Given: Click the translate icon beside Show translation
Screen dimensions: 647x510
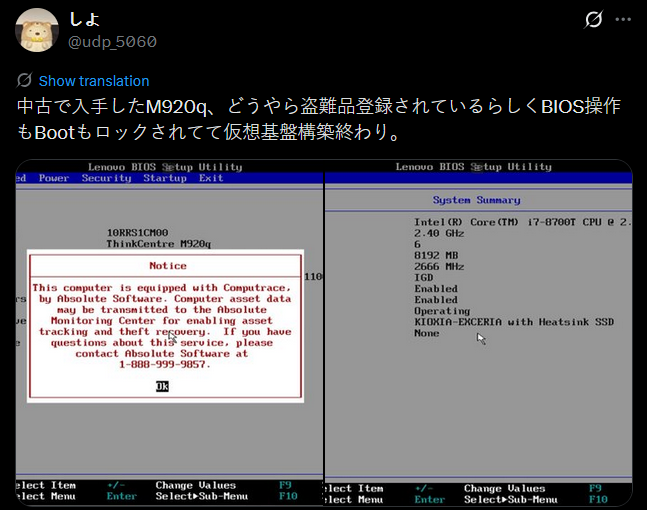Looking at the screenshot, I should point(24,81).
